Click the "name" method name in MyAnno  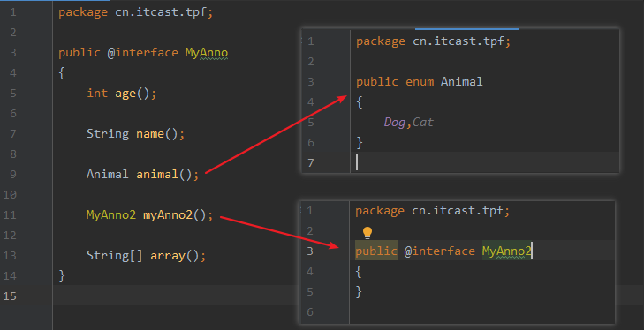[150, 134]
